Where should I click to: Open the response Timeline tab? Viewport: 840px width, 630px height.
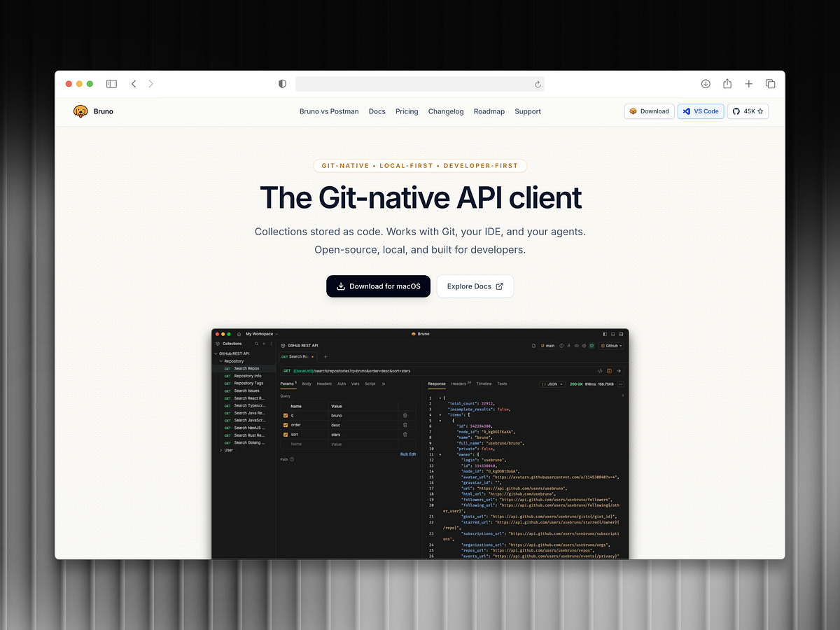[x=484, y=384]
